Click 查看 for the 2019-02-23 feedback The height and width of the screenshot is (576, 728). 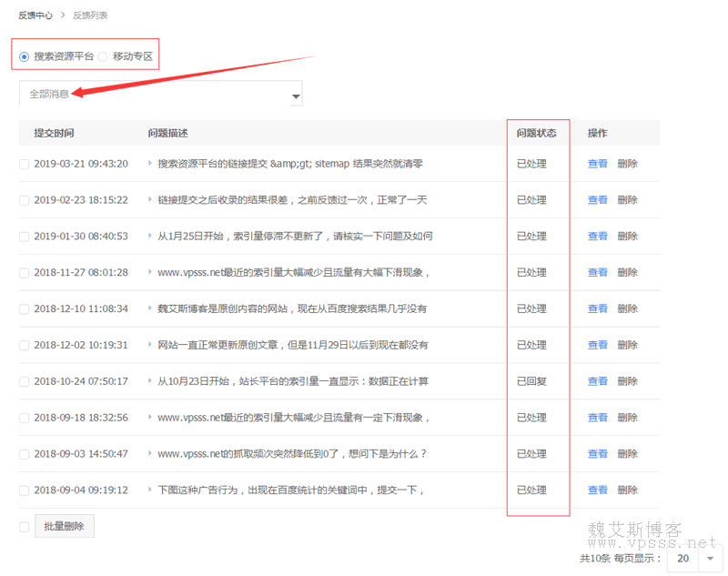click(598, 200)
